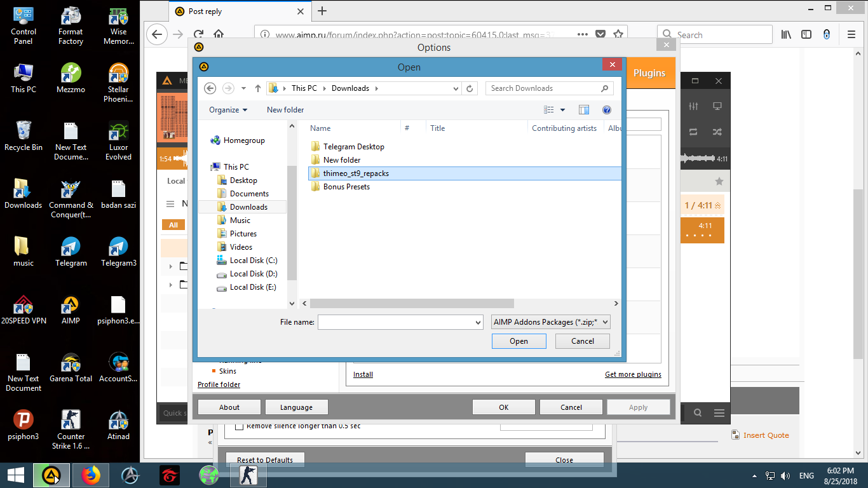Toggle AIMP repeat icon
Viewport: 868px width, 488px height.
(x=693, y=132)
